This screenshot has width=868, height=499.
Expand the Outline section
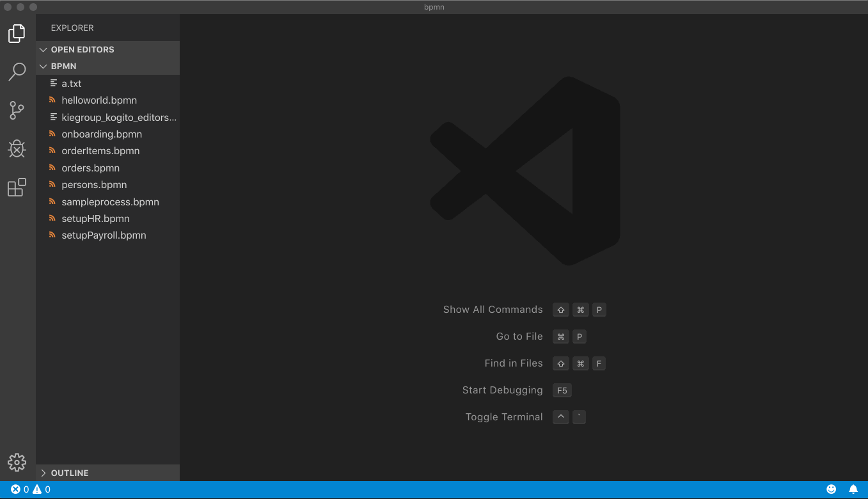coord(69,473)
